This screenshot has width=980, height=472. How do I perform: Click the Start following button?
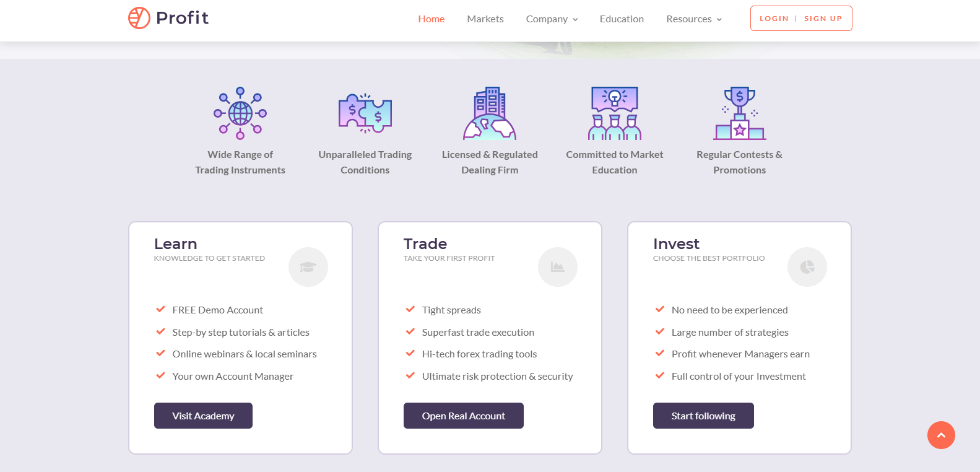tap(703, 416)
